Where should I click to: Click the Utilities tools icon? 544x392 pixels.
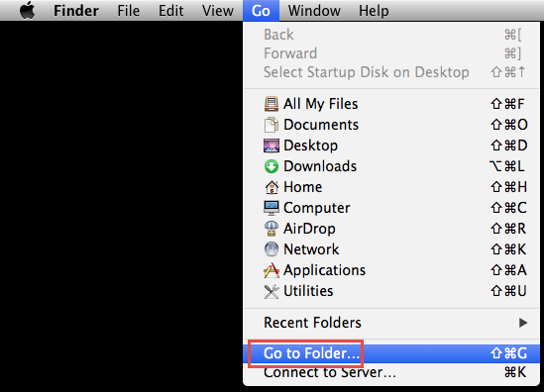[x=272, y=291]
